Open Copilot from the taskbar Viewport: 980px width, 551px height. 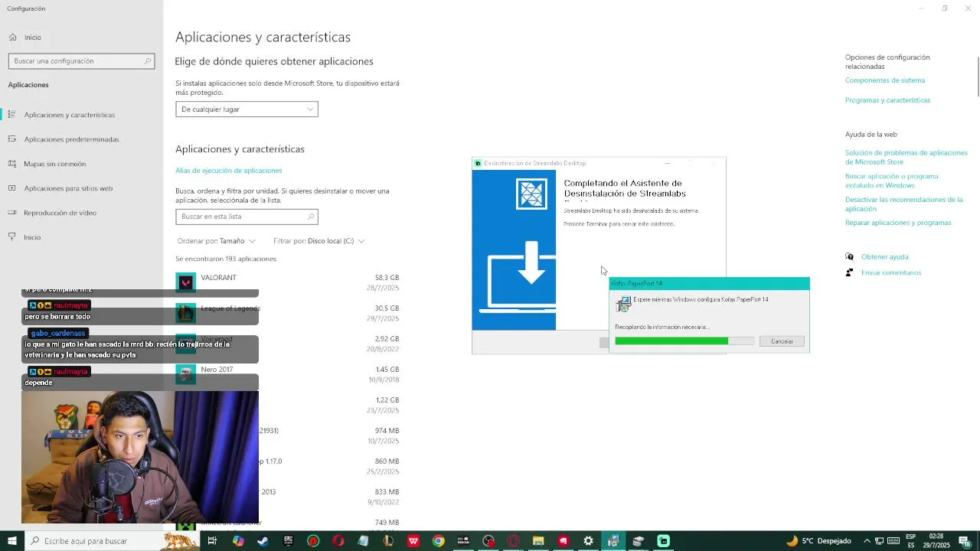[x=238, y=541]
